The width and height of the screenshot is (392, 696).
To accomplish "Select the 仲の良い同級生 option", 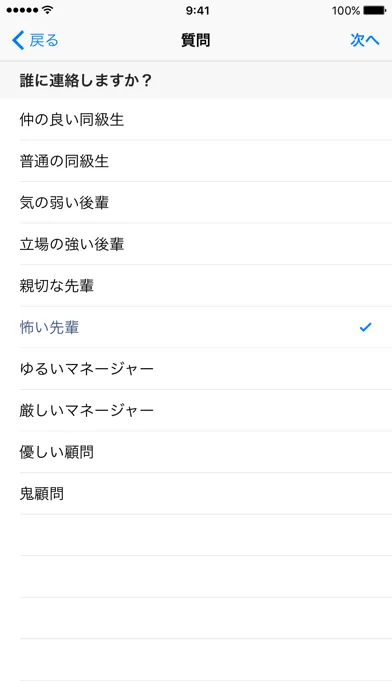I will point(196,119).
